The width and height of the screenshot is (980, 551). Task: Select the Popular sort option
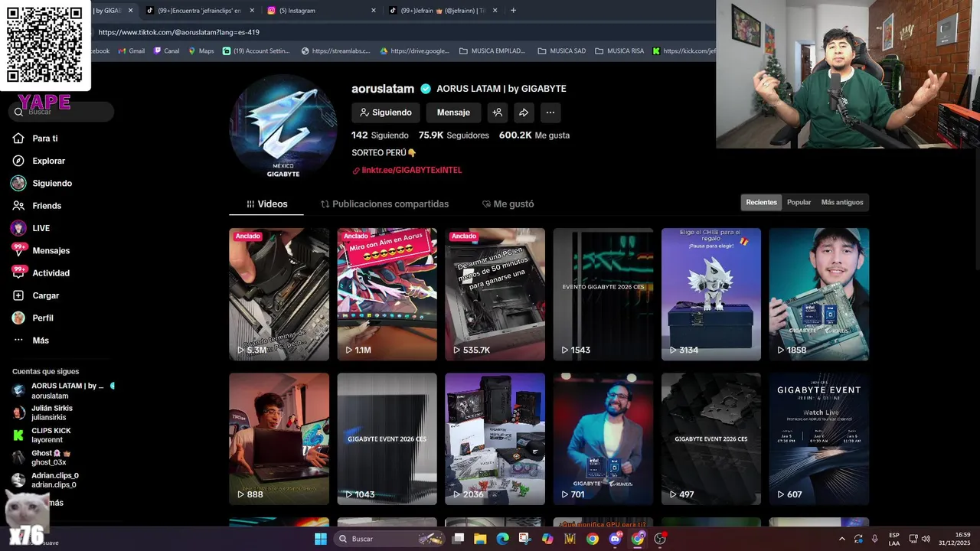tap(799, 203)
